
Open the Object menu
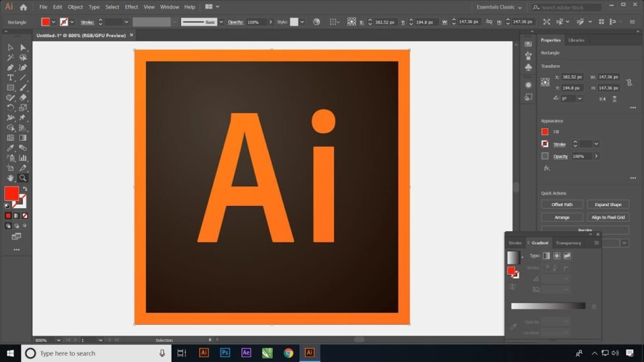[75, 7]
